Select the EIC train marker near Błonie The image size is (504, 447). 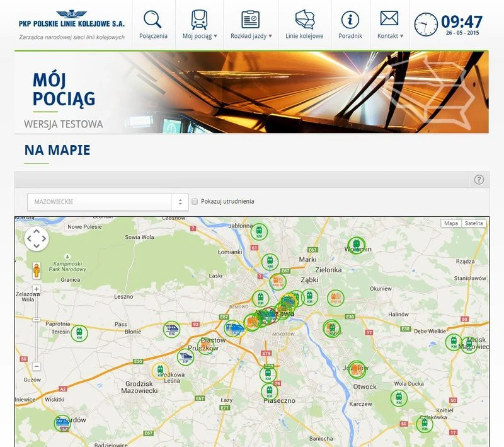pyautogui.click(x=171, y=329)
